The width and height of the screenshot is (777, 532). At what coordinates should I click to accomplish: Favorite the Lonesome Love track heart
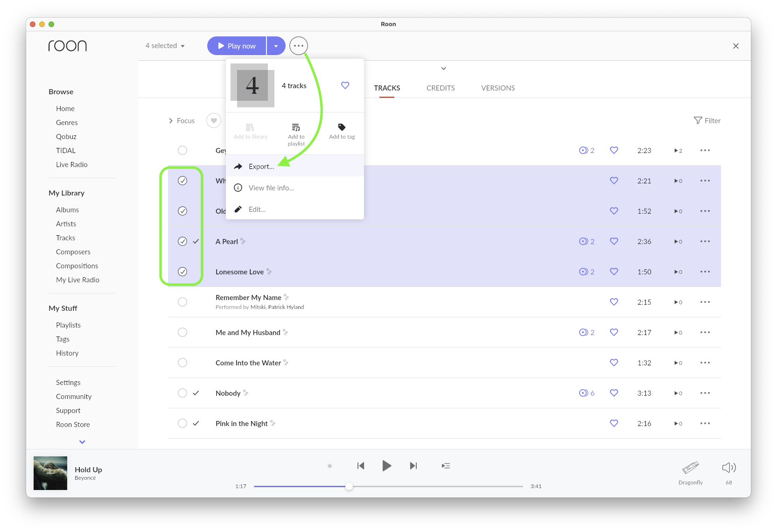614,272
